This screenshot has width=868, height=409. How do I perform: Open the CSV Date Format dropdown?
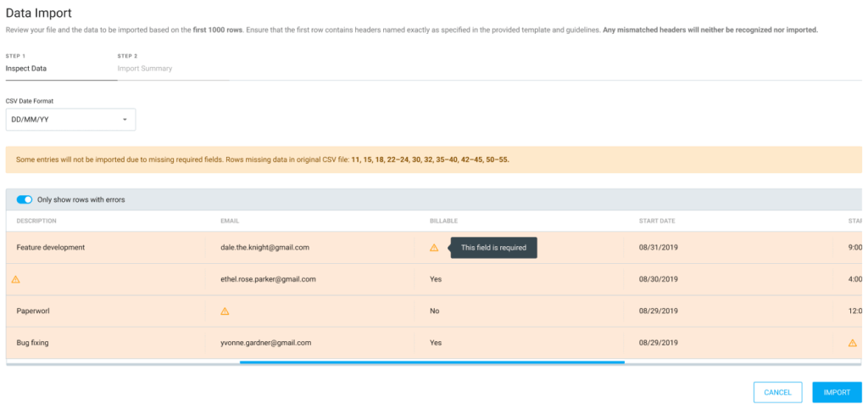(70, 120)
